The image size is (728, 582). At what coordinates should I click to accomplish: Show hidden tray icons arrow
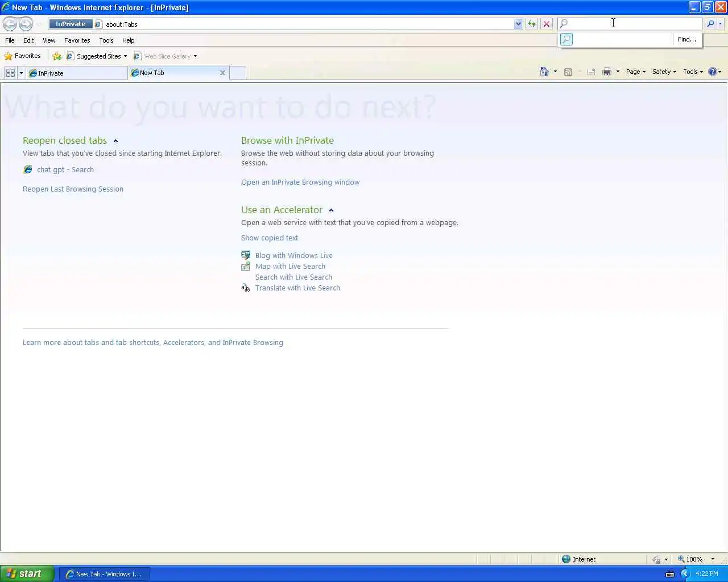685,573
